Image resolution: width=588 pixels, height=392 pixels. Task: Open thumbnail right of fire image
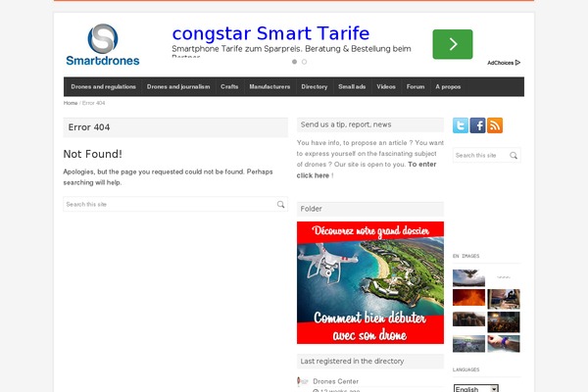coord(504,299)
